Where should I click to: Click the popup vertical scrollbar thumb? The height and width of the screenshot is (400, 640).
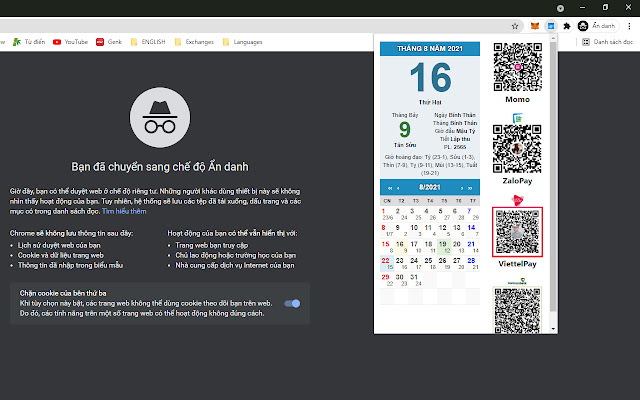(553, 177)
